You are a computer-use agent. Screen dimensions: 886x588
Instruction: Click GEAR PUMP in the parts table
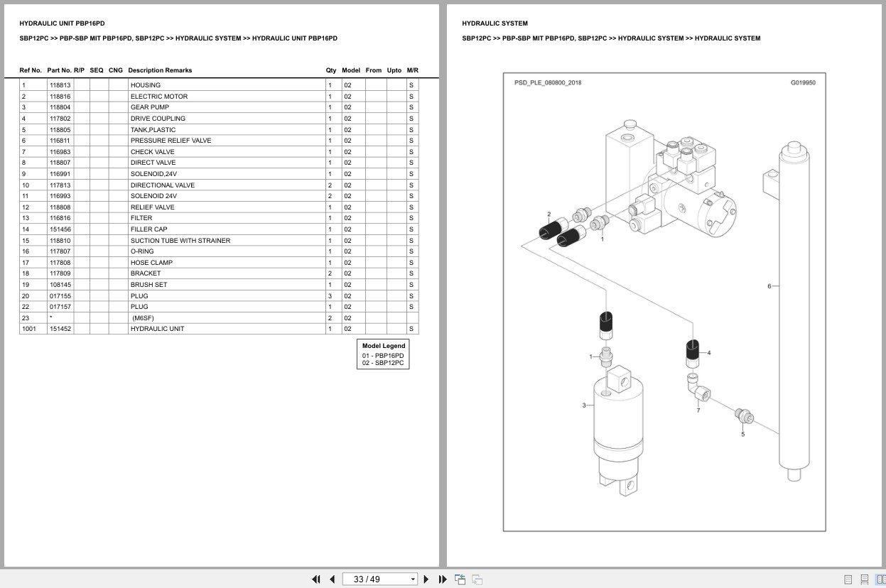coord(149,107)
